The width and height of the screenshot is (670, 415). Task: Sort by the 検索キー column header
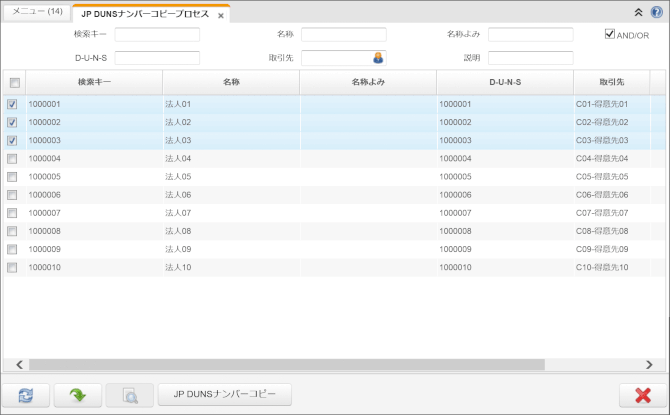point(94,82)
